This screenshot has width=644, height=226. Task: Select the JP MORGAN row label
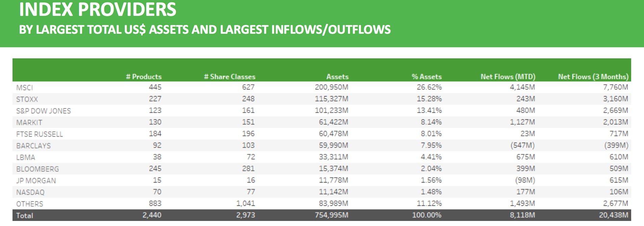pos(36,181)
